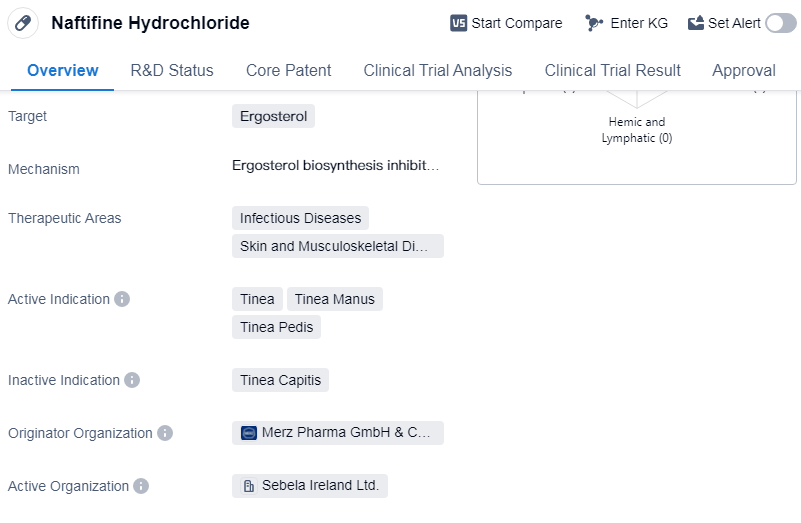Click the info icon beside Active Indication

[x=122, y=299]
